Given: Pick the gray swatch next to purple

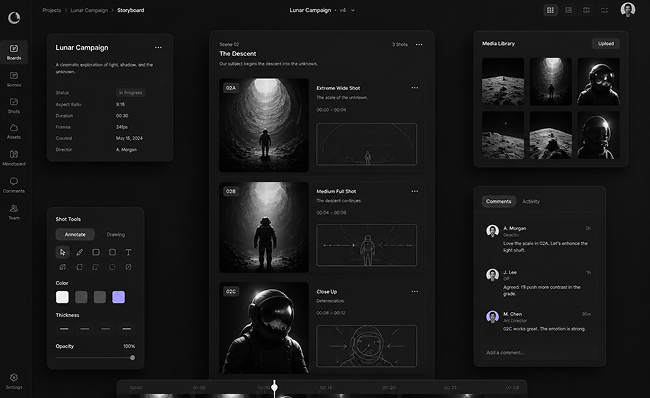Looking at the screenshot, I should click(x=100, y=297).
